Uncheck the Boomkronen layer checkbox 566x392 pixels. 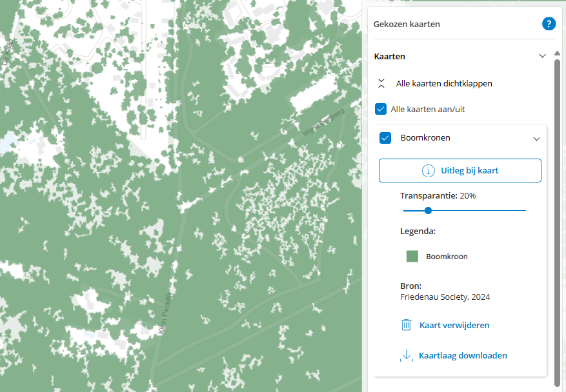(385, 138)
